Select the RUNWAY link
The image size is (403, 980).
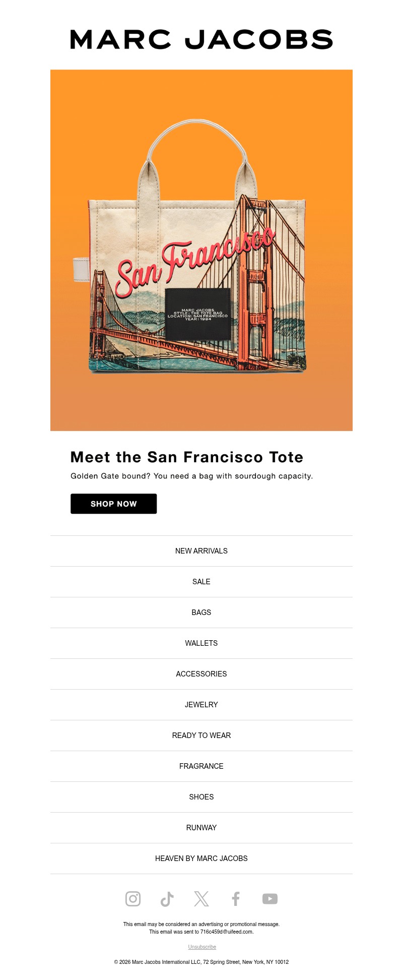(201, 828)
